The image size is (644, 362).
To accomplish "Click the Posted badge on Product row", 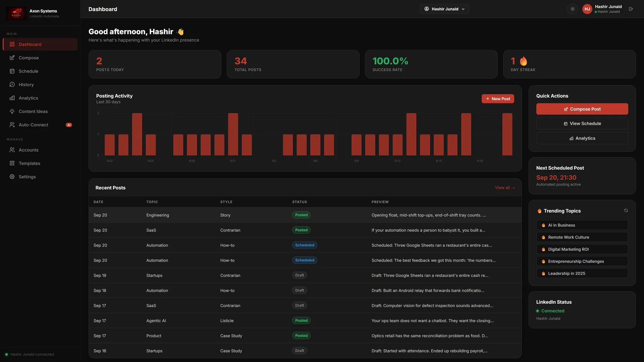I will 301,336.
